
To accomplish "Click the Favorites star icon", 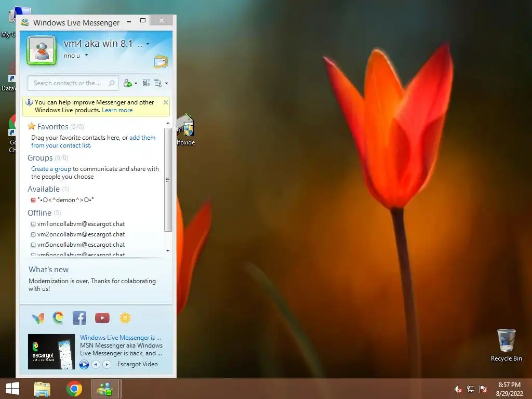I will click(32, 126).
